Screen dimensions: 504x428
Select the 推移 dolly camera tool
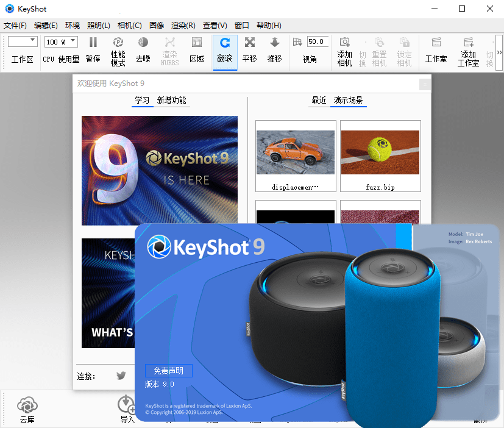pos(274,51)
